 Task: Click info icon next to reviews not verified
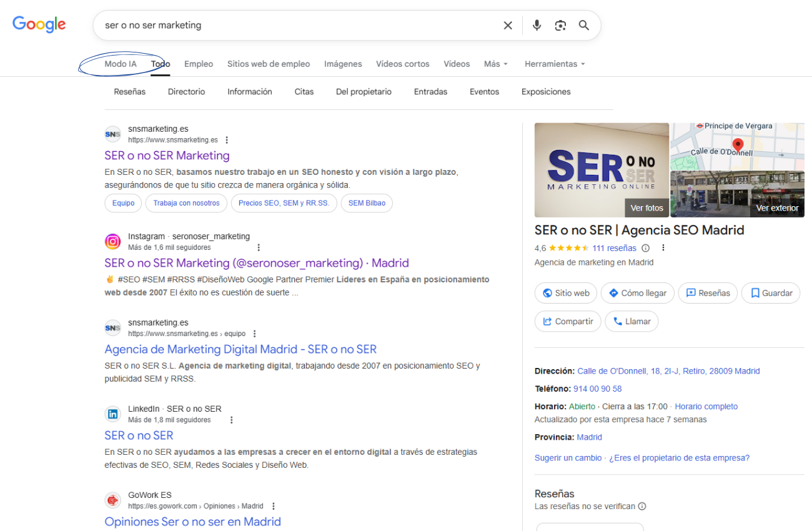click(642, 507)
